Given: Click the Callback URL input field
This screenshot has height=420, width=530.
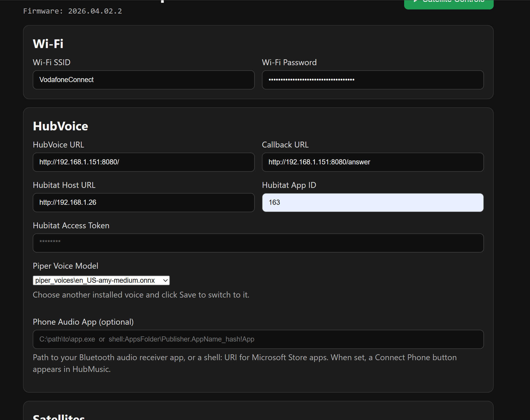Looking at the screenshot, I should pyautogui.click(x=372, y=162).
